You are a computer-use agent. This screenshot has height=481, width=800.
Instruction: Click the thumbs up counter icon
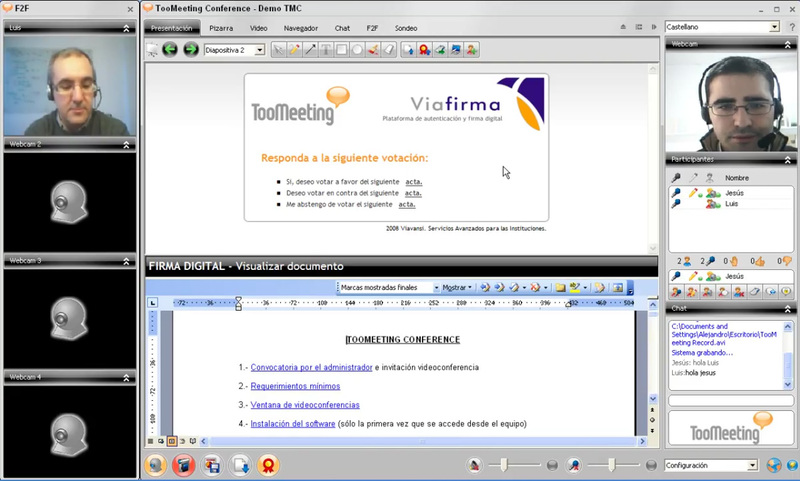760,261
